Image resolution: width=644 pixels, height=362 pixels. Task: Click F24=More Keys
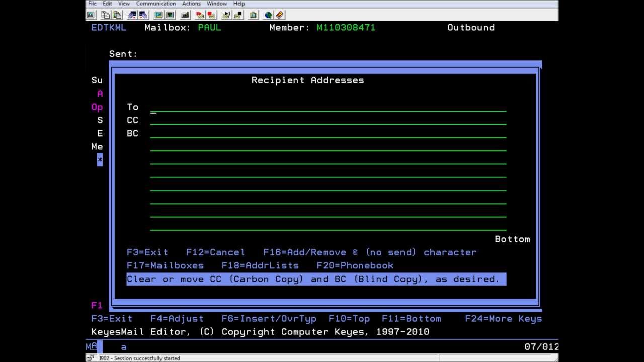504,319
